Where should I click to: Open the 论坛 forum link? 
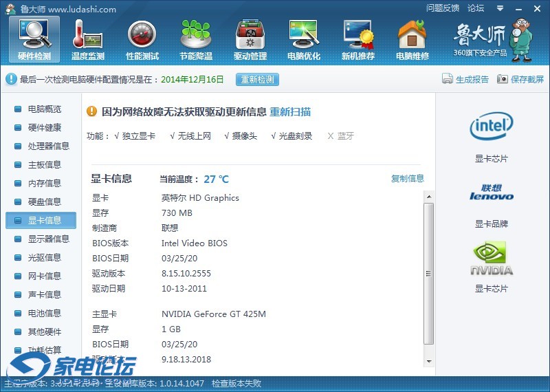tap(476, 8)
